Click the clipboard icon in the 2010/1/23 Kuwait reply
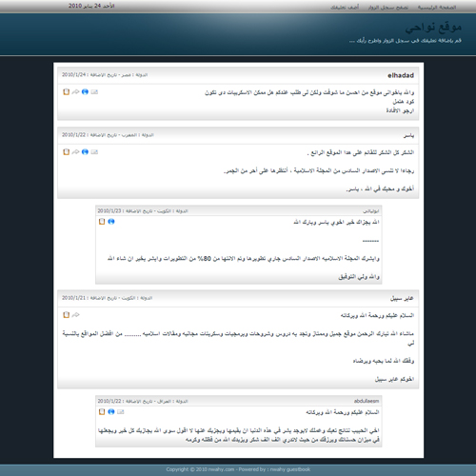Viewport: 476px width, 476px height. point(102,221)
